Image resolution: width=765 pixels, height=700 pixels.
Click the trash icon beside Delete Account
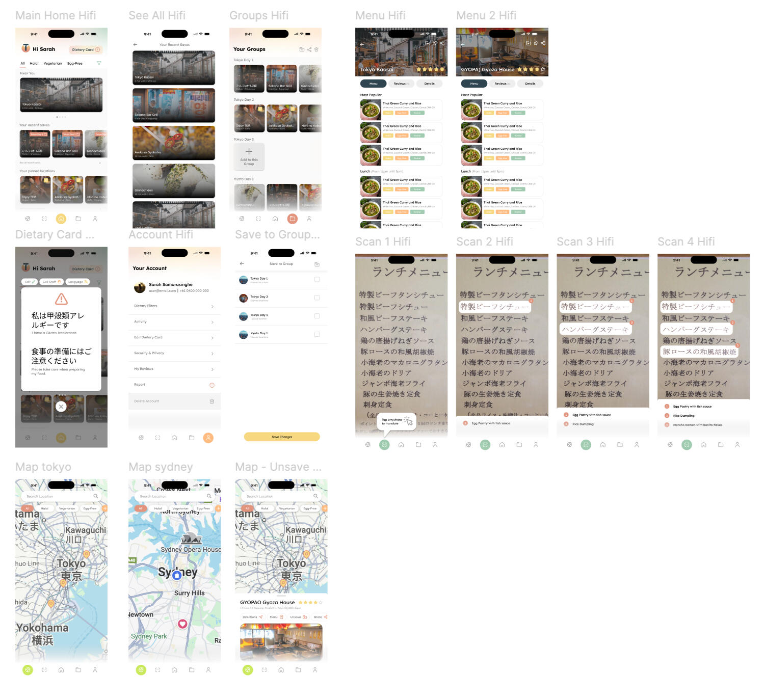click(212, 401)
